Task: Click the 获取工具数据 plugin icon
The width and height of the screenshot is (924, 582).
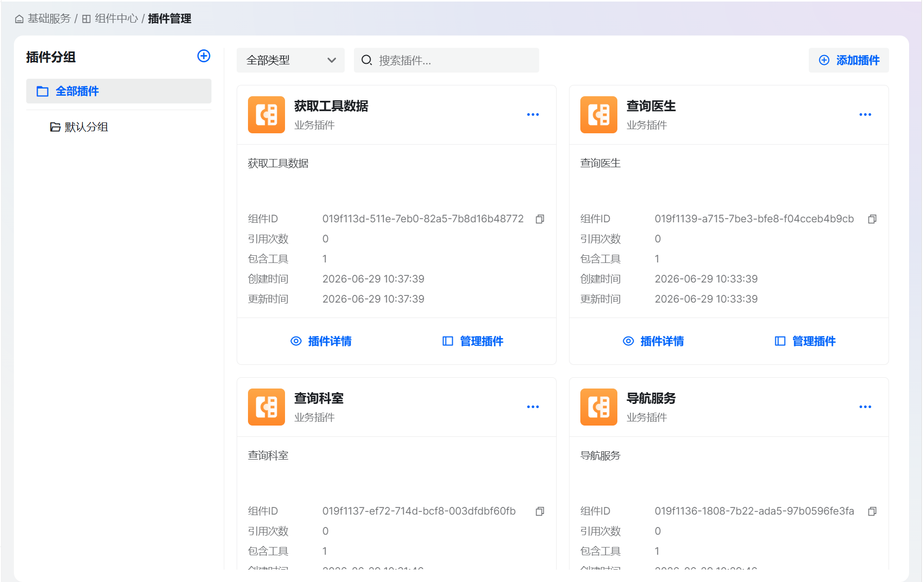Action: point(266,115)
